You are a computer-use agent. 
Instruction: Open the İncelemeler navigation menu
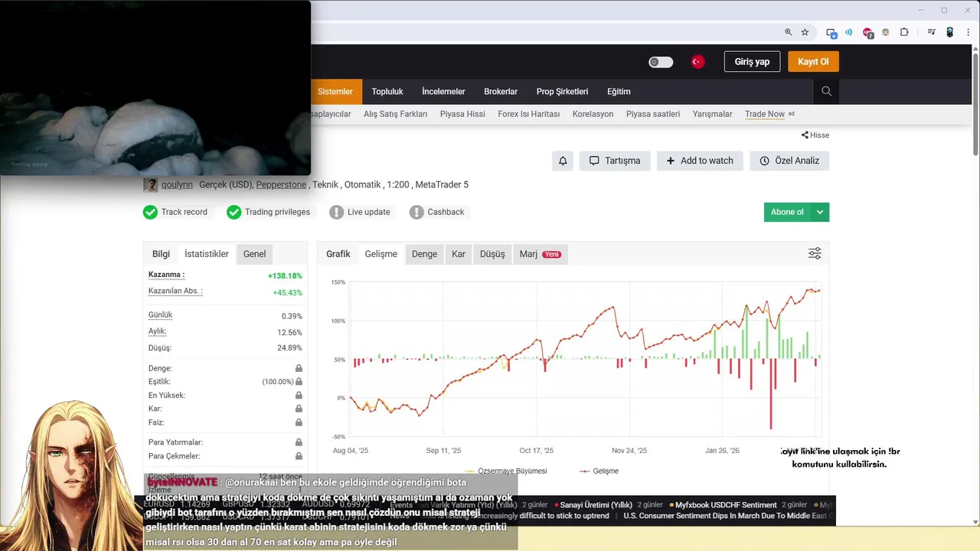coord(443,91)
